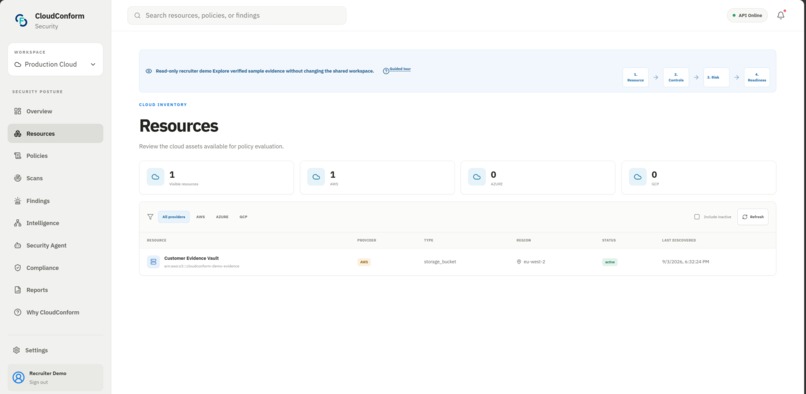Click the CloudConform logo icon
Viewport: 806px width, 394px height.
[x=21, y=20]
